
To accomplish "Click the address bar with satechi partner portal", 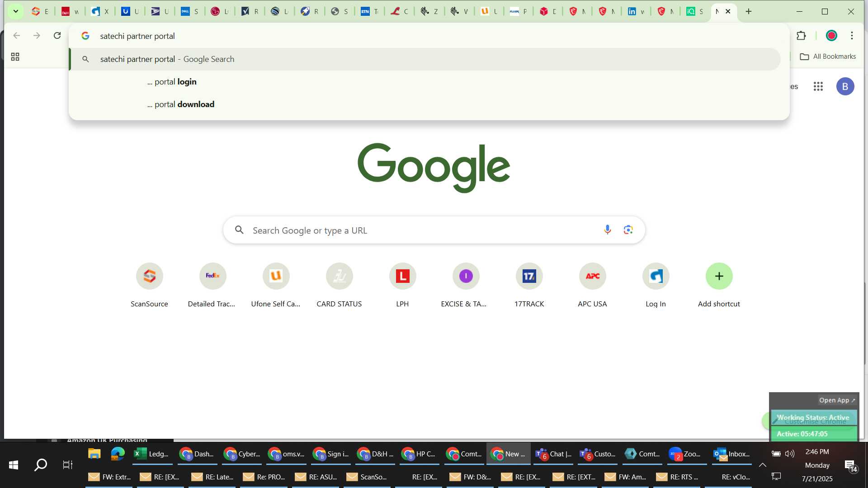I will (429, 36).
